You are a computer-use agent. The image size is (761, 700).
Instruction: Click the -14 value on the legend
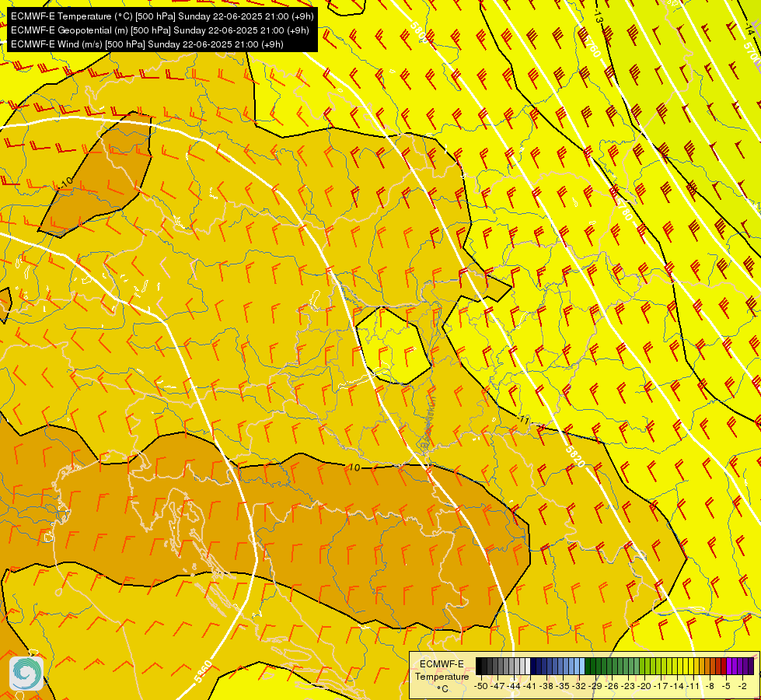click(678, 686)
